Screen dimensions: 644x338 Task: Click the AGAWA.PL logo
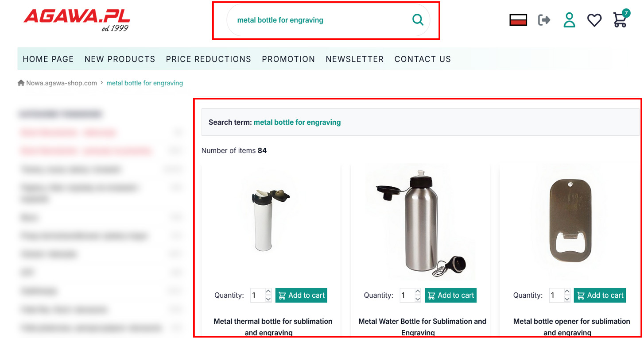click(77, 19)
